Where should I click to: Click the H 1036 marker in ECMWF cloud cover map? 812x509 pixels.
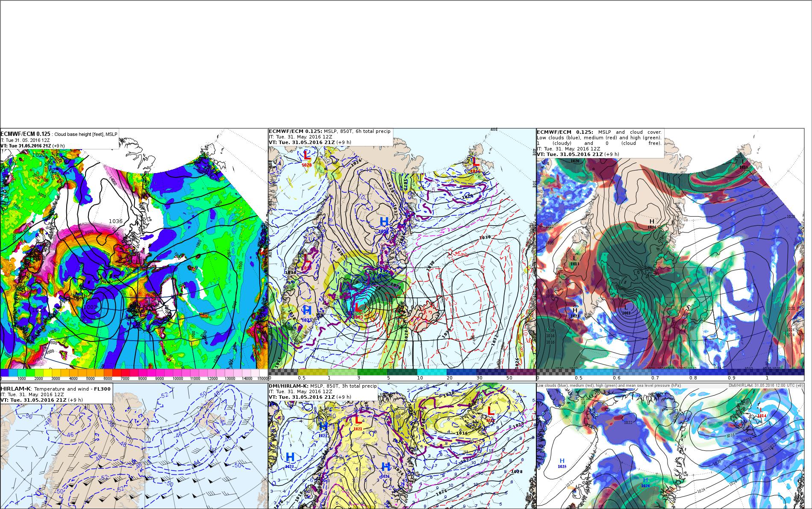(x=652, y=224)
